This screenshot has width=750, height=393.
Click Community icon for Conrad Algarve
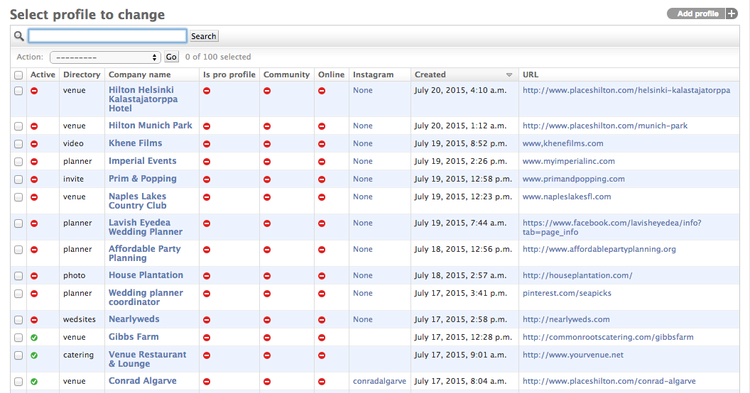pyautogui.click(x=267, y=382)
